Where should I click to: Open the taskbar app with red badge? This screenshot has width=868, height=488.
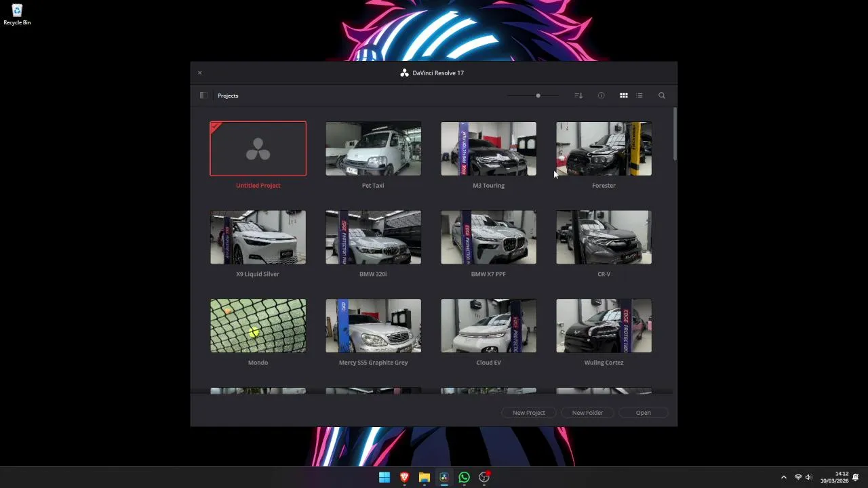coord(484,477)
